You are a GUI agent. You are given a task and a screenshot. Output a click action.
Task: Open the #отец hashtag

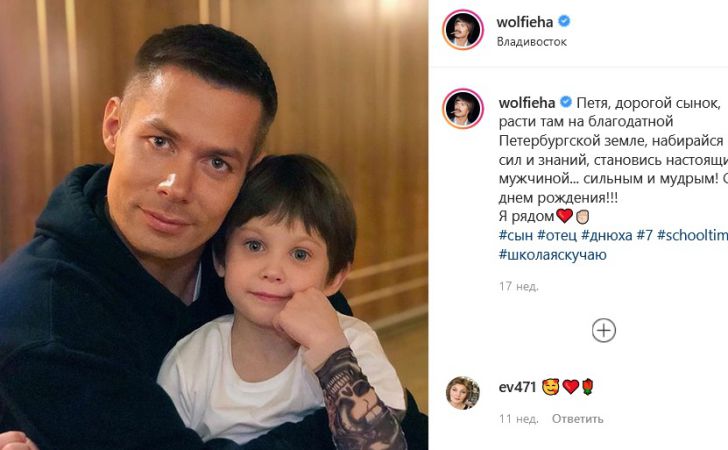click(556, 235)
